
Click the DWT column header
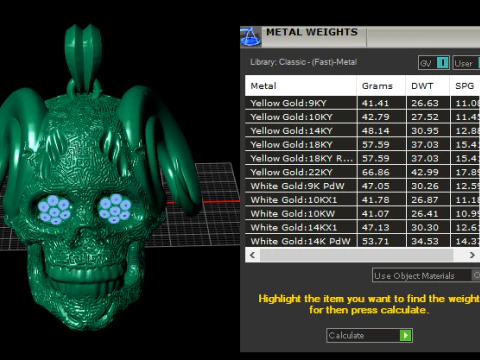coord(428,86)
